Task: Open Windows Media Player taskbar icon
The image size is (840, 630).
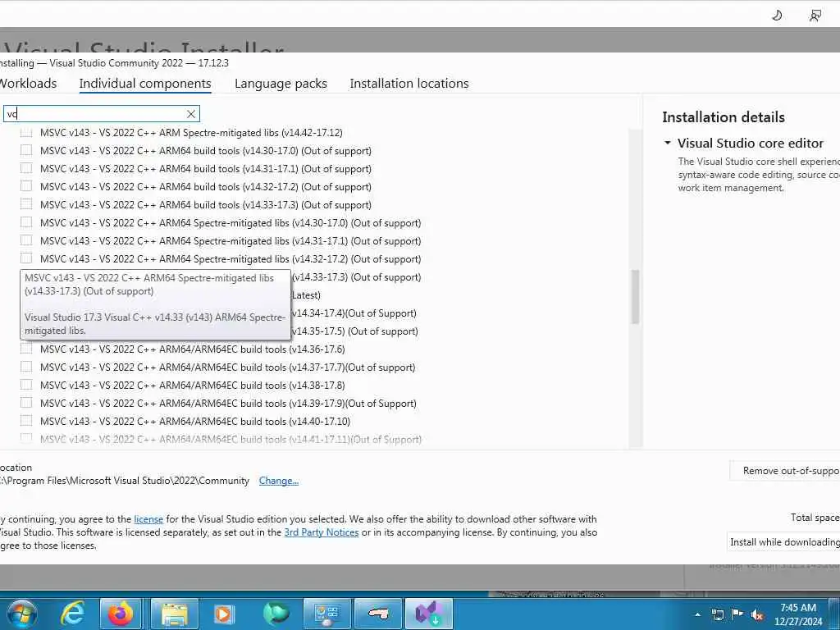Action: coord(223,614)
